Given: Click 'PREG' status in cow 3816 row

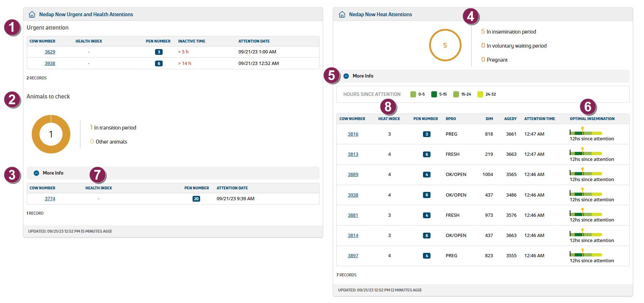Looking at the screenshot, I should tap(451, 134).
